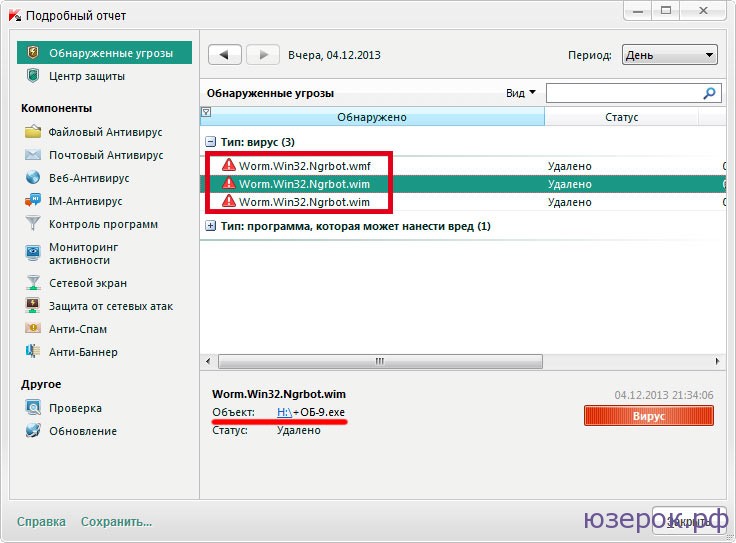
Task: Click warning icon of highlighted Ngrbot.wim row
Action: tap(229, 183)
